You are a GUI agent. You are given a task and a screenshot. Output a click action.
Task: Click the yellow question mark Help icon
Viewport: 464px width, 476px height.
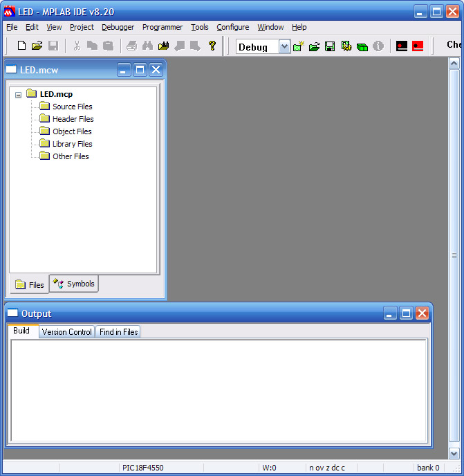tap(212, 46)
